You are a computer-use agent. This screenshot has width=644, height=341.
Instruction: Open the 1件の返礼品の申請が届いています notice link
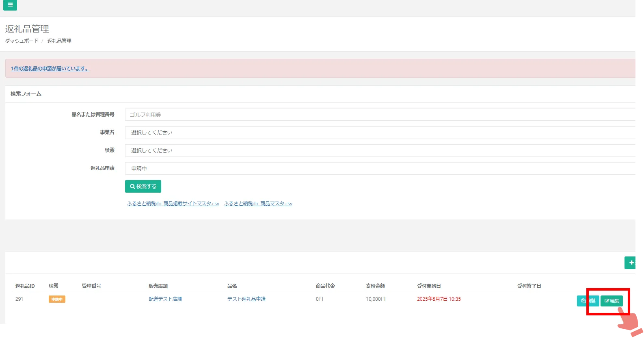pyautogui.click(x=50, y=69)
